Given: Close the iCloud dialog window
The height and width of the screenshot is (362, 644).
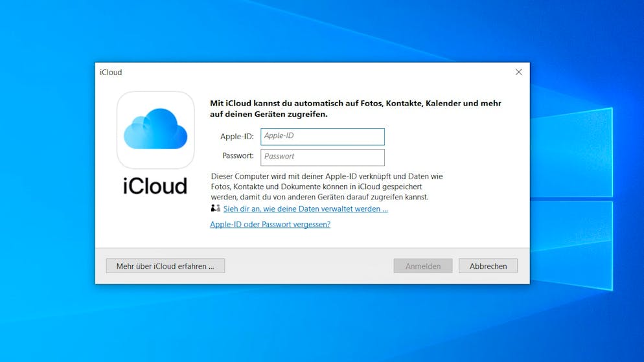Looking at the screenshot, I should click(519, 73).
